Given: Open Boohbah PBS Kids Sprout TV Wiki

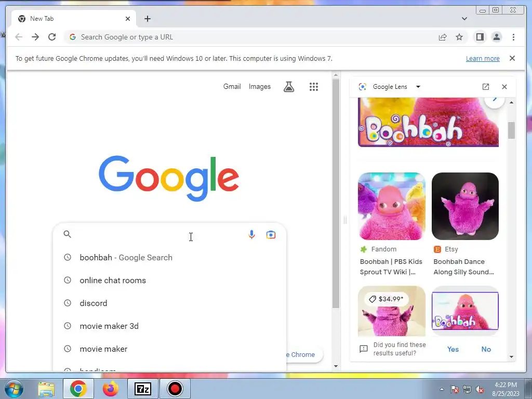Looking at the screenshot, I should [391, 267].
